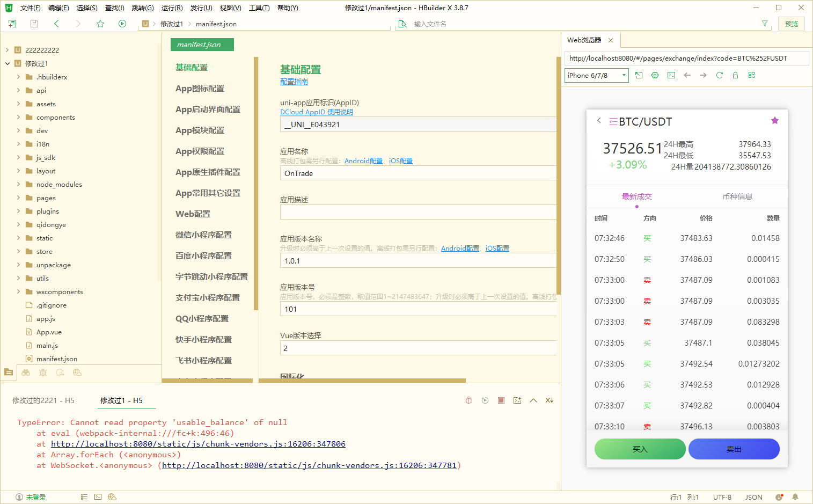This screenshot has width=813, height=504.
Task: Click the notification bell in status bar
Action: coord(795,497)
